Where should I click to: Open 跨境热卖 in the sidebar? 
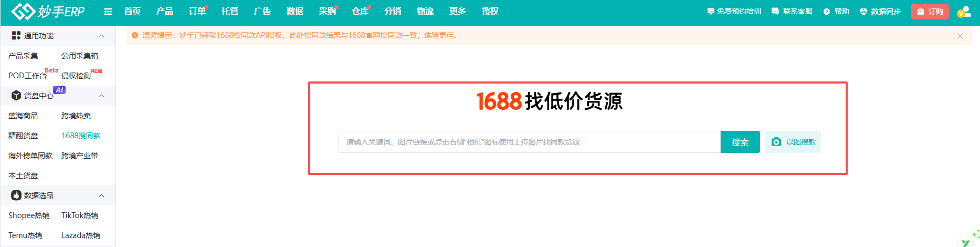pyautogui.click(x=76, y=116)
